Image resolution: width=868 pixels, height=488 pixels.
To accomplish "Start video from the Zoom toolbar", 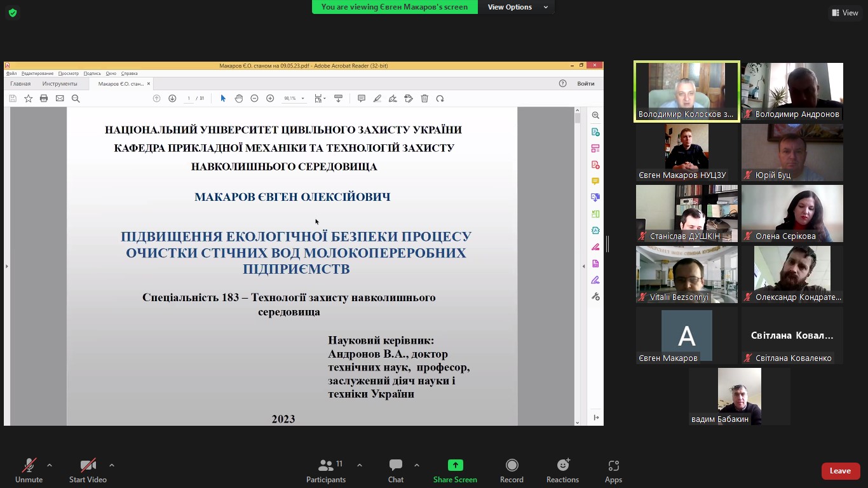I will click(88, 471).
